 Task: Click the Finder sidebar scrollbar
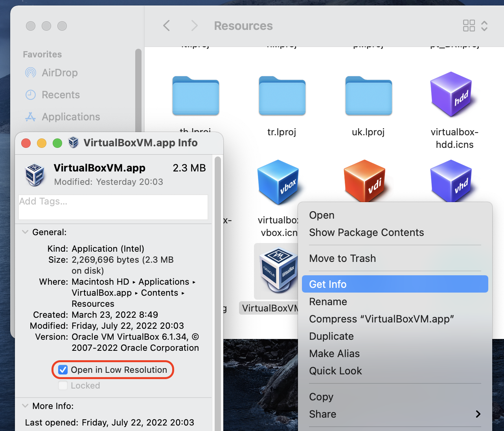click(x=138, y=90)
